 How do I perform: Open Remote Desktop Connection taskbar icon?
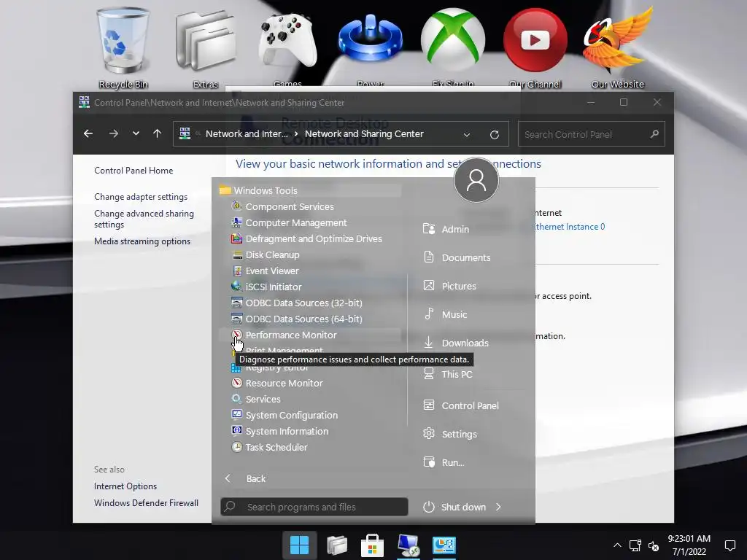coord(409,545)
